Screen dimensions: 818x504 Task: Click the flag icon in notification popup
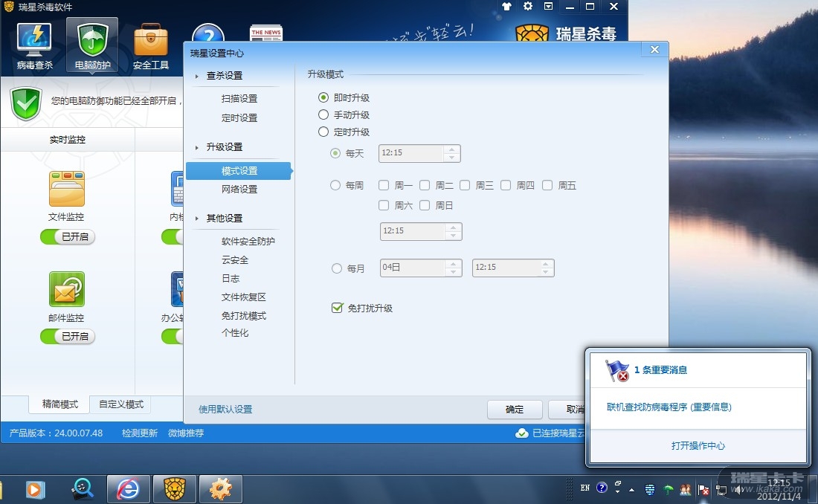tap(617, 370)
